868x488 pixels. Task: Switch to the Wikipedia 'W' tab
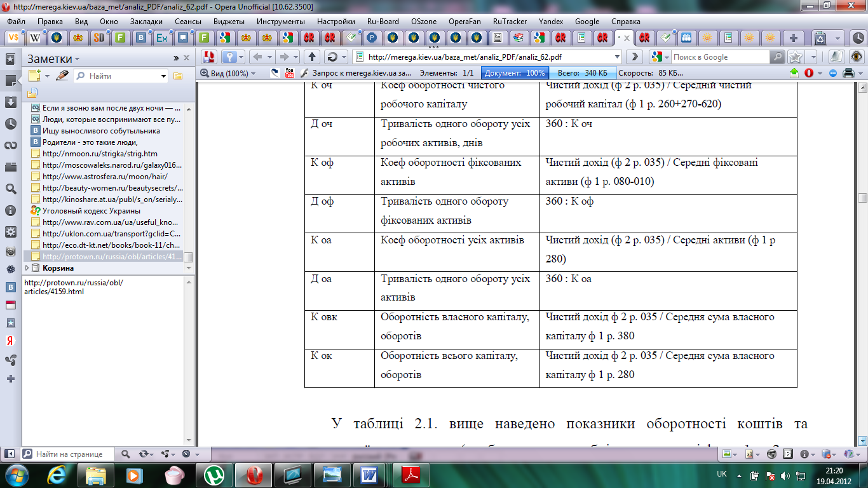click(x=35, y=37)
